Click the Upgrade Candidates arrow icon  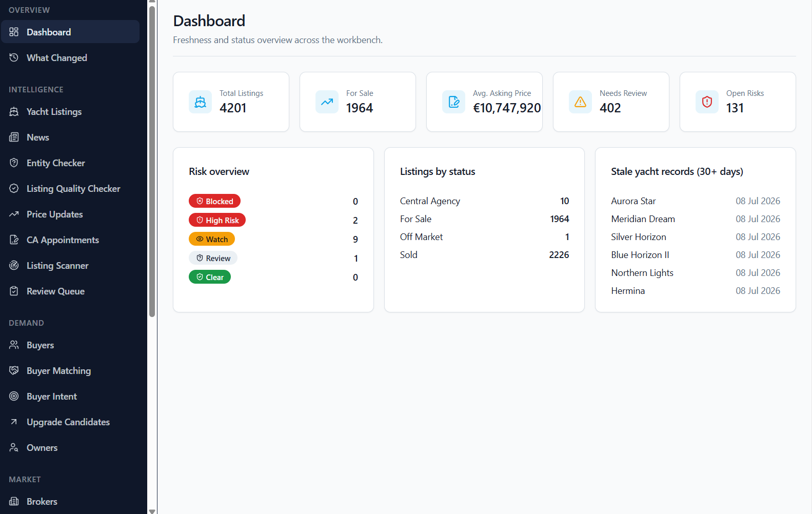(14, 422)
